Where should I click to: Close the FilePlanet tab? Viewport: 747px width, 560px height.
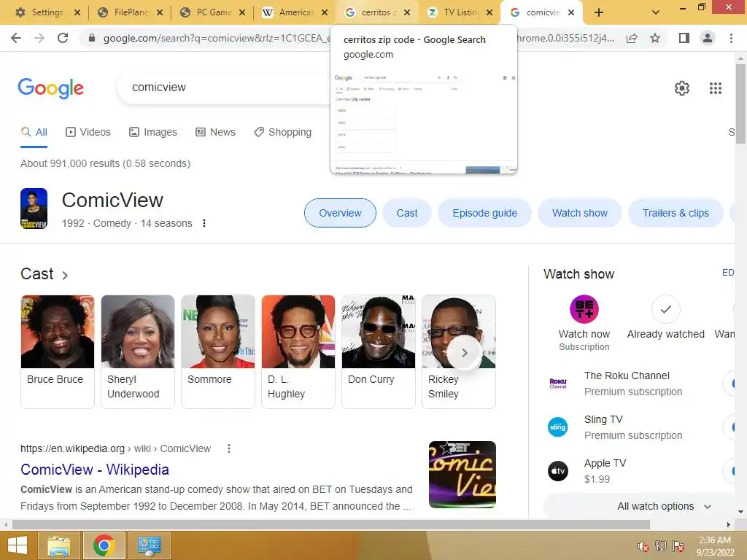click(160, 12)
